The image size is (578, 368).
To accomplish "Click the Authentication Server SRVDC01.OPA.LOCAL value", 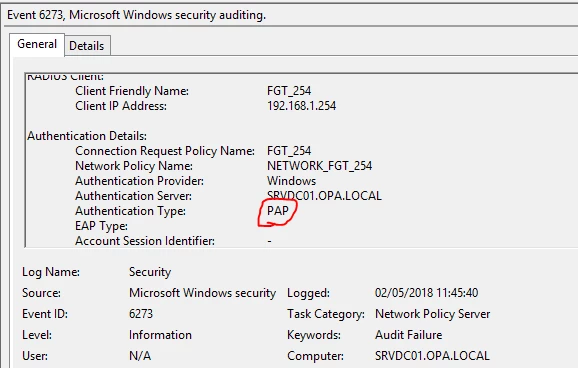I will pos(324,195).
